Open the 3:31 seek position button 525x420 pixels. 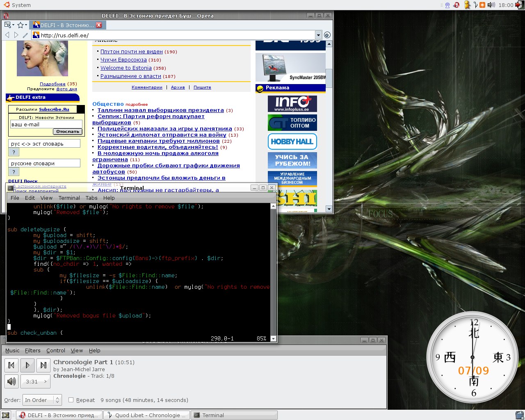coord(36,381)
